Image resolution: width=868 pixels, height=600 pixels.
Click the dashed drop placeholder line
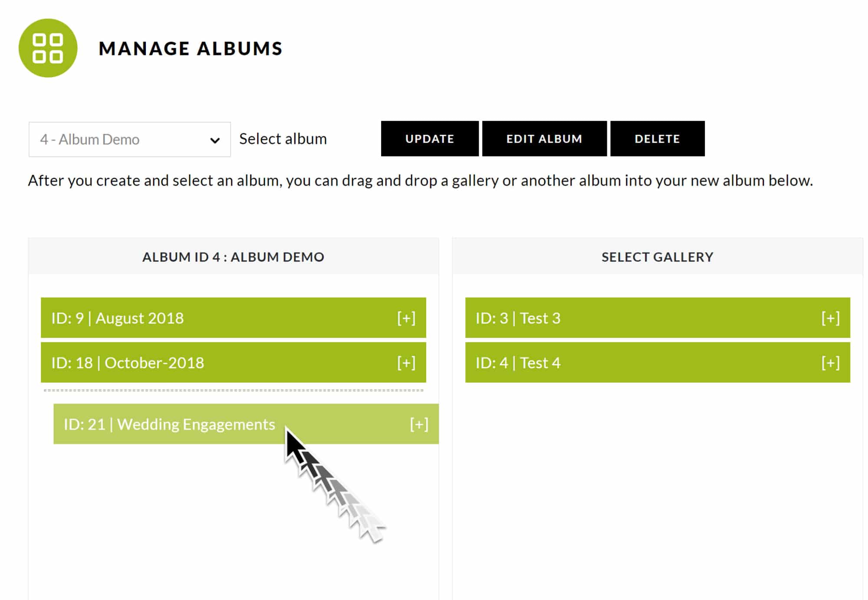tap(233, 390)
